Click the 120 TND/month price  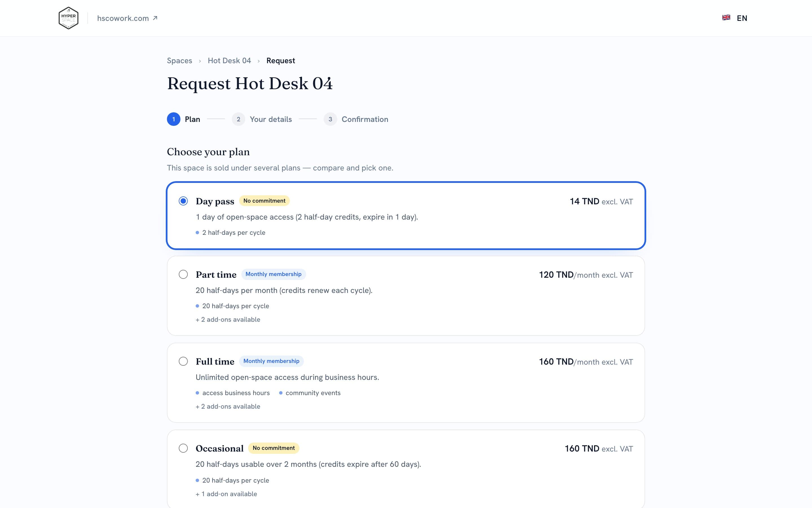[x=586, y=275]
